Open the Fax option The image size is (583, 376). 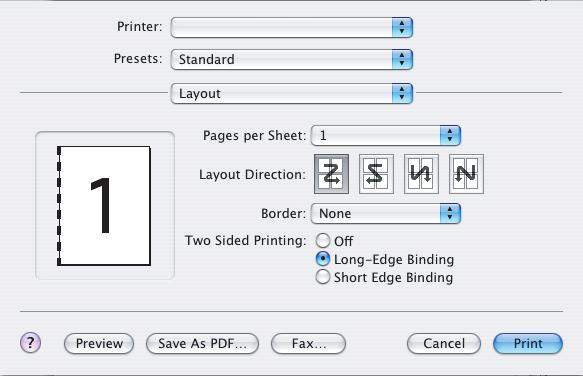(309, 343)
